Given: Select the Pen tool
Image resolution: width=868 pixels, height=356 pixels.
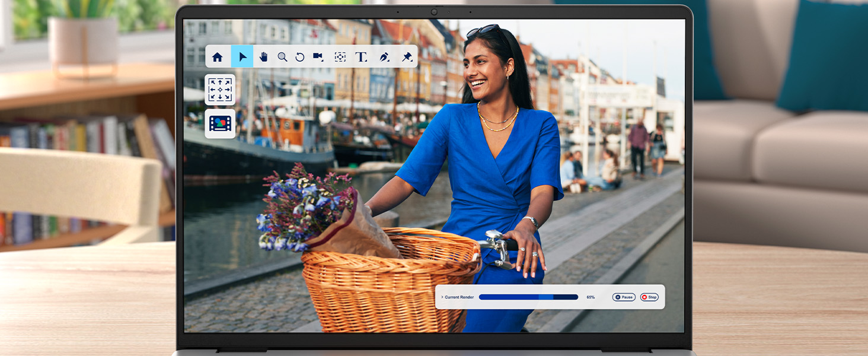Looking at the screenshot, I should 384,57.
